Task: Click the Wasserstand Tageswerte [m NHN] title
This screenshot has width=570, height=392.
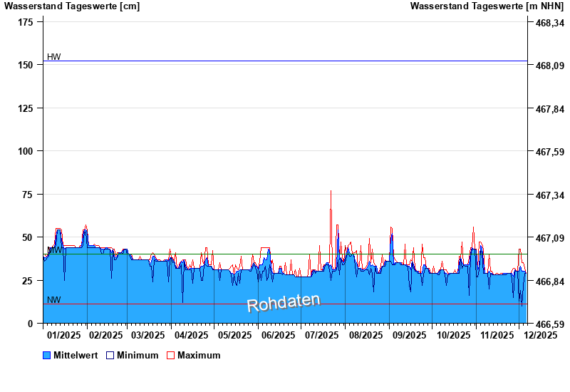Action: point(487,6)
